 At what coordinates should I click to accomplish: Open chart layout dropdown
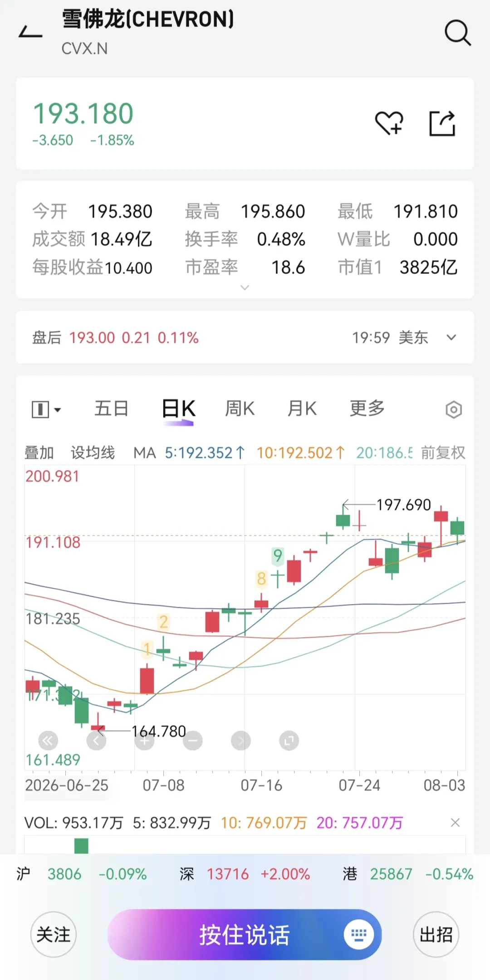46,410
